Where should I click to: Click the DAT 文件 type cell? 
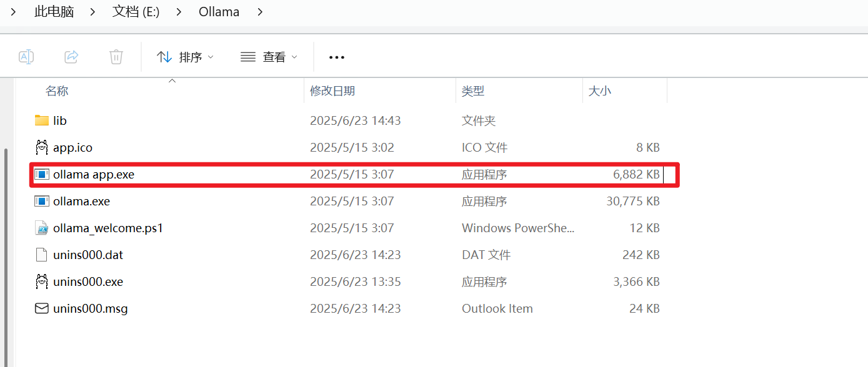(x=486, y=255)
